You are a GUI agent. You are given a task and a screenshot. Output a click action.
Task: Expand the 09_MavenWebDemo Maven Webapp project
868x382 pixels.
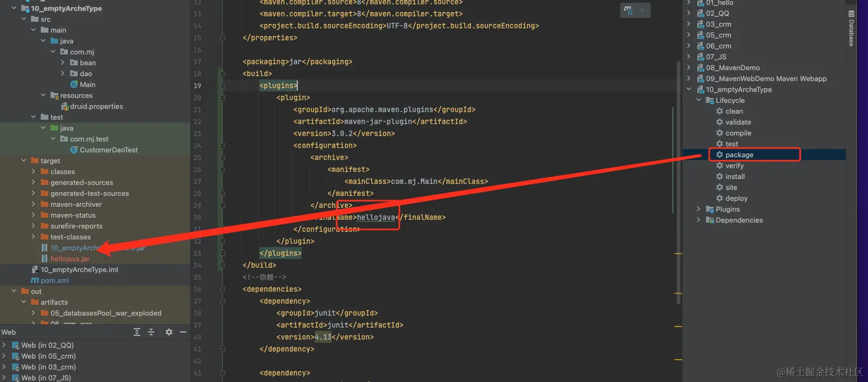[x=689, y=79]
